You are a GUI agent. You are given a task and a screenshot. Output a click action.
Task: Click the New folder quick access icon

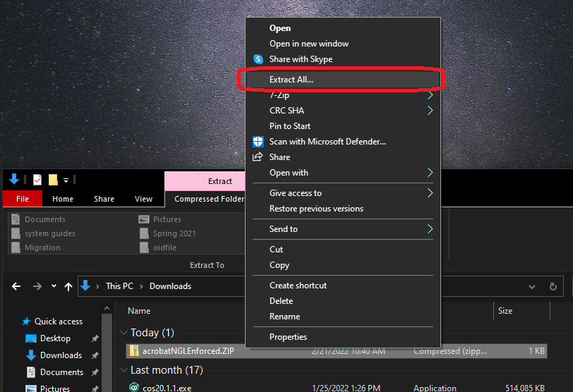pos(54,180)
